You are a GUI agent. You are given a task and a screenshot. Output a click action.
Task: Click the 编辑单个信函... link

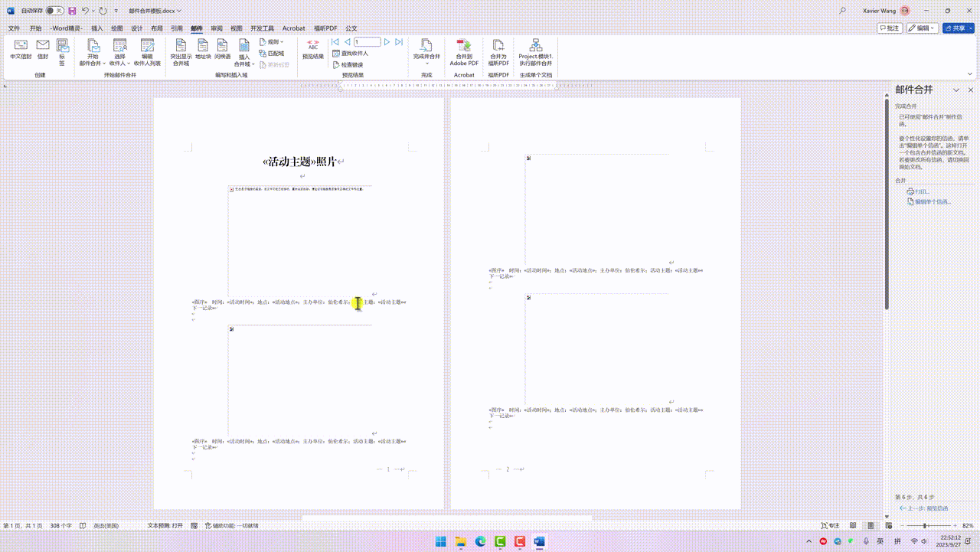(929, 202)
